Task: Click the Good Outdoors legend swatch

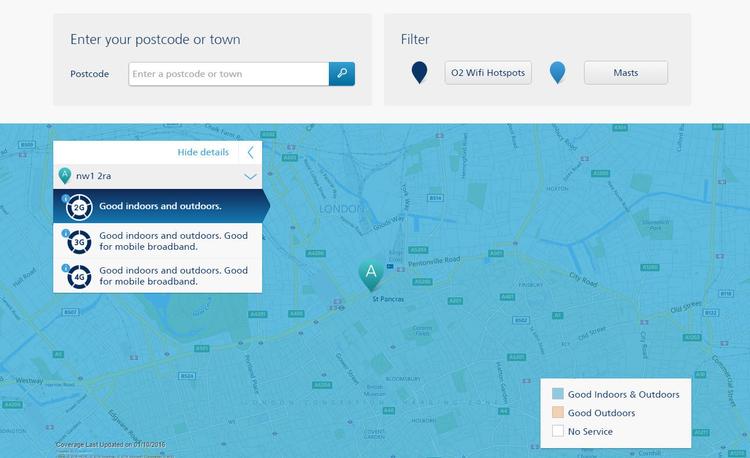Action: [x=558, y=413]
